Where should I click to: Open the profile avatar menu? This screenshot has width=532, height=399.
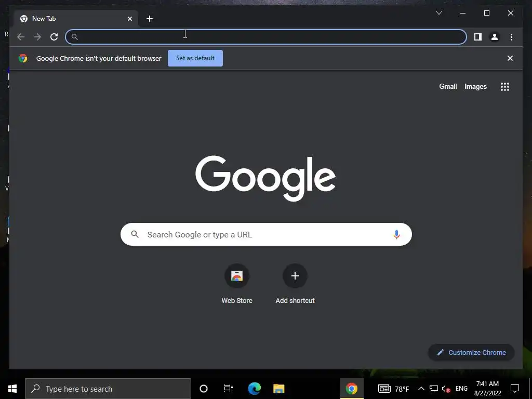[x=495, y=37]
